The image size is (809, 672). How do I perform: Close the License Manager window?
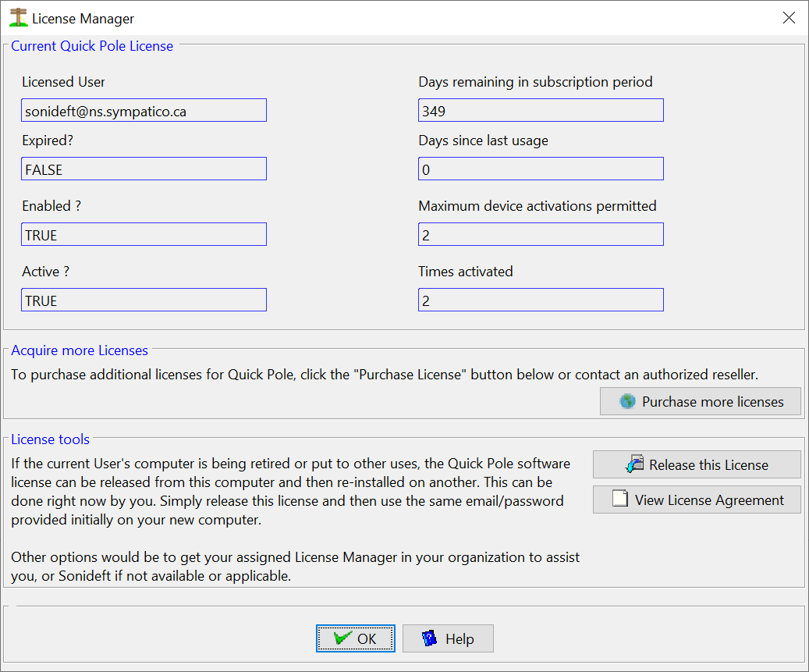coord(789,17)
